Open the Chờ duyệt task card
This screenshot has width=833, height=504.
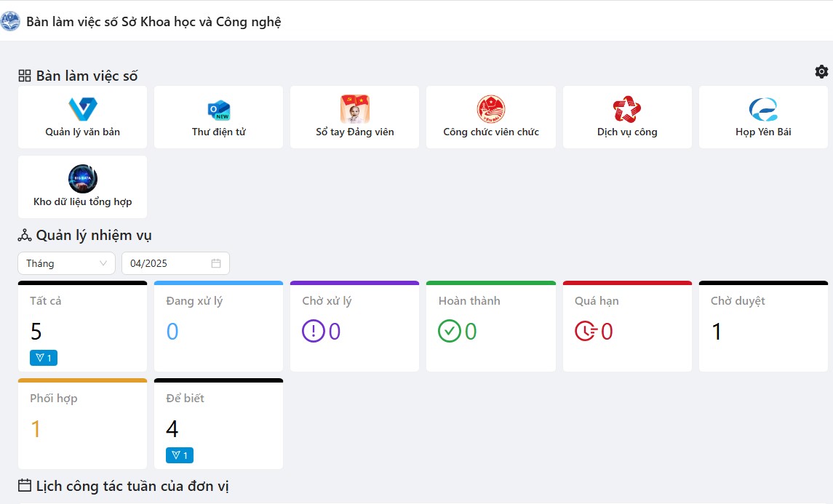[763, 326]
